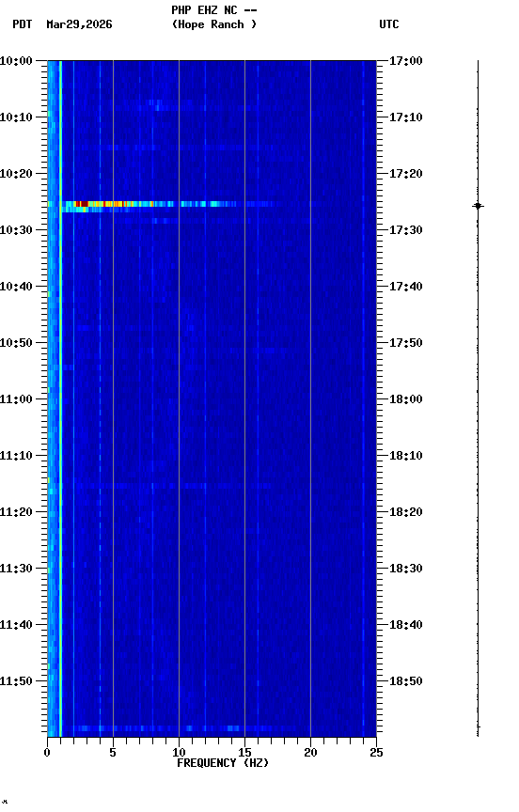Click the 17:50 UTC time label
The width and height of the screenshot is (519, 812).
(406, 343)
